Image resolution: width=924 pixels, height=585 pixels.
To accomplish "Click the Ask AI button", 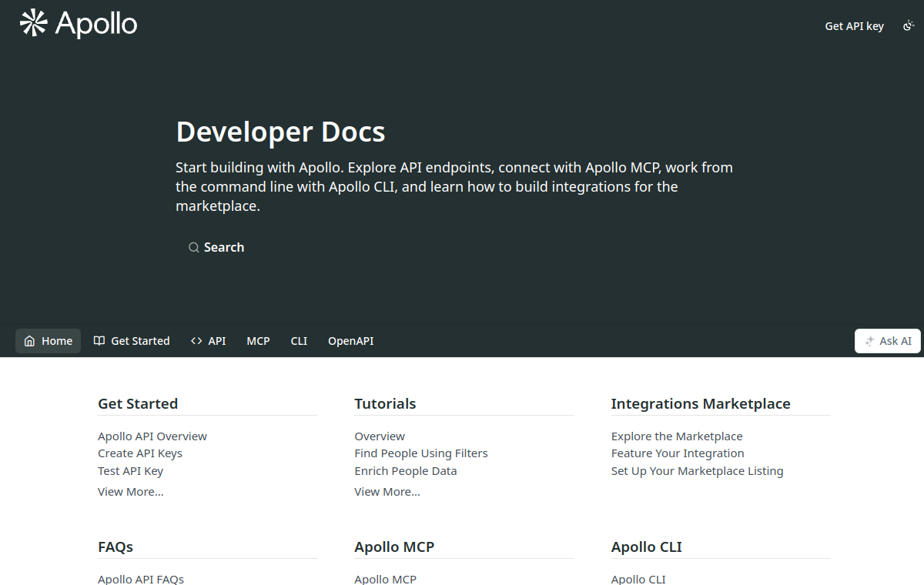I will [888, 341].
